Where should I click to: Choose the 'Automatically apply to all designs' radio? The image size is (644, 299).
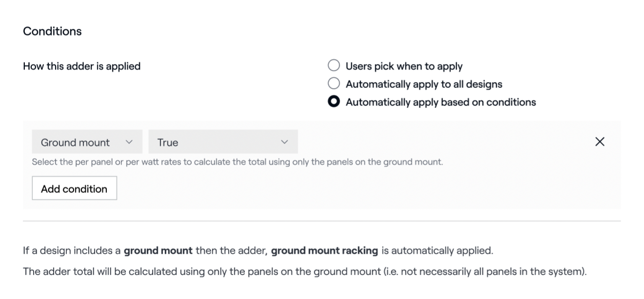(334, 84)
